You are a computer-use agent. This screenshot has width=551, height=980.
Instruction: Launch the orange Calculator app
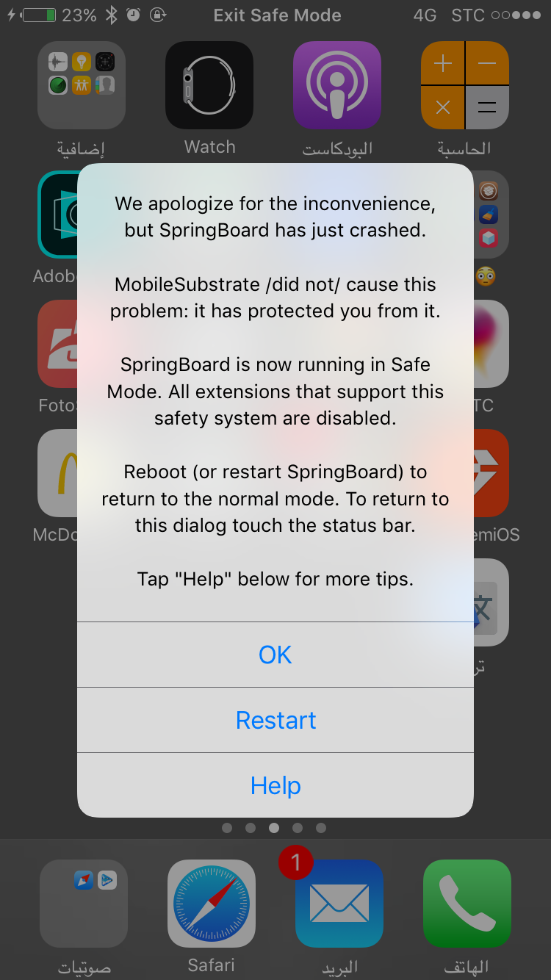(x=465, y=85)
